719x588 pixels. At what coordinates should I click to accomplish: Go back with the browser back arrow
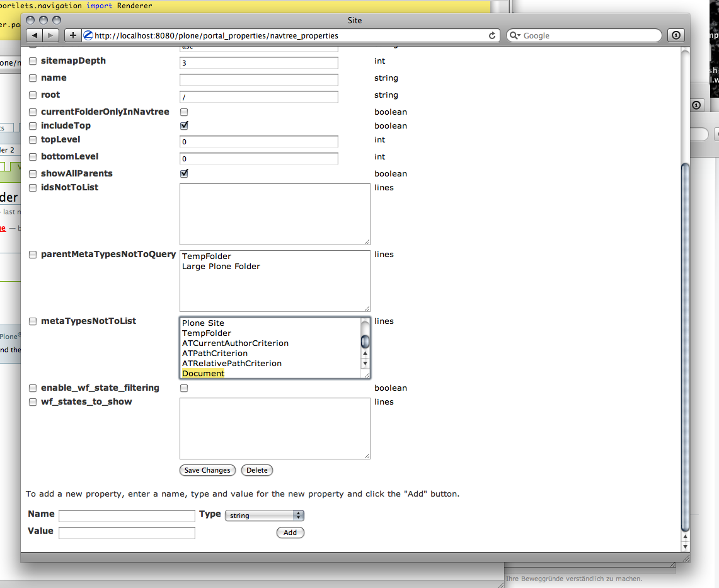click(35, 35)
